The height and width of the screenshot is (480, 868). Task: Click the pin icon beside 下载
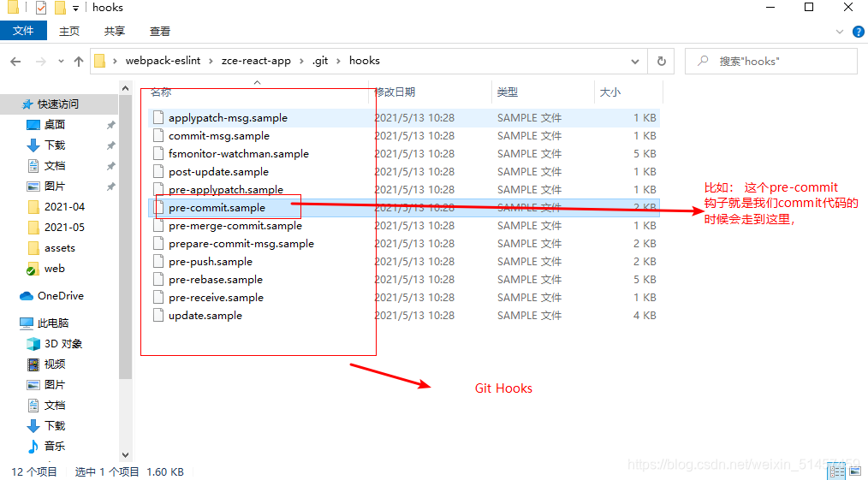pyautogui.click(x=110, y=145)
